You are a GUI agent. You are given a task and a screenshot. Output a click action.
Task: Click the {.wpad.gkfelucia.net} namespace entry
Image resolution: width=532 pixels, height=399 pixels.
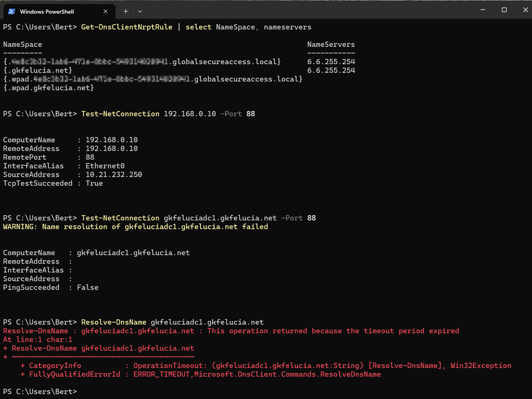click(x=48, y=88)
